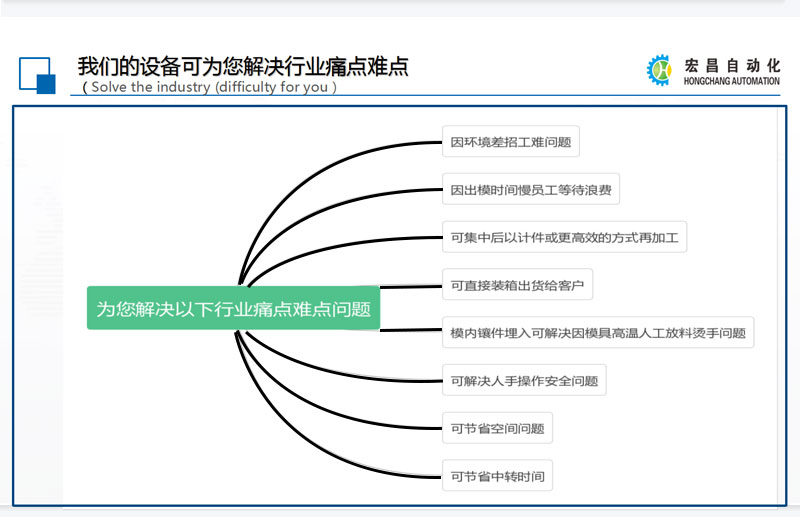Select the 可节省空间问题 node
The width and height of the screenshot is (800, 529).
point(497,428)
